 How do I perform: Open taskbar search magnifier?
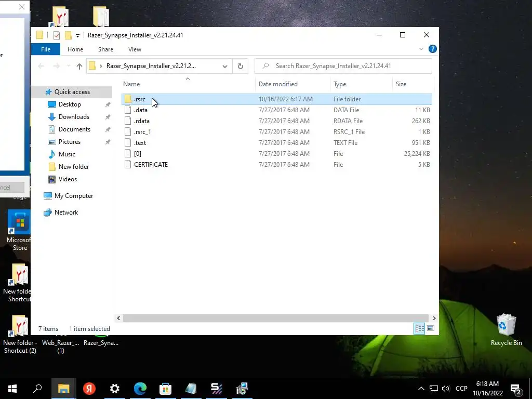pos(37,389)
